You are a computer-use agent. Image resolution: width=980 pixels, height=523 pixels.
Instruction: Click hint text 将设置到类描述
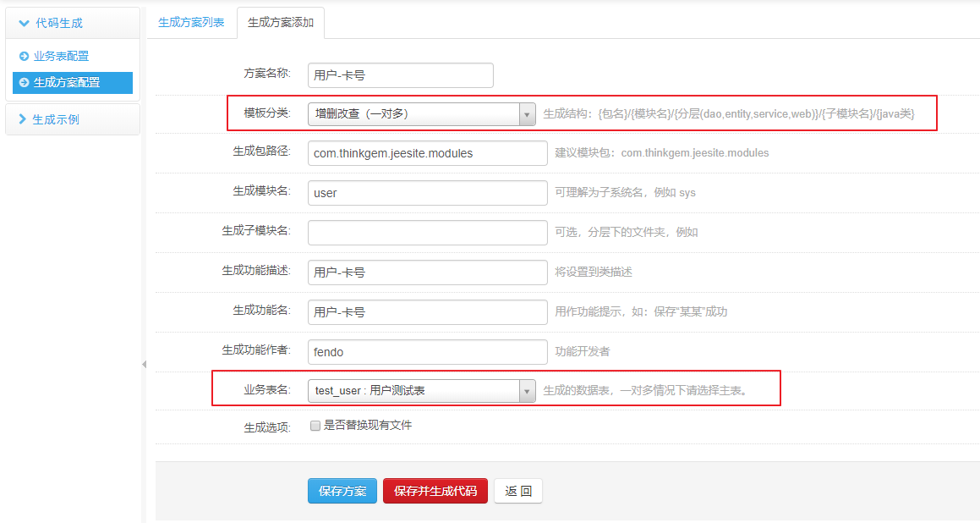click(594, 273)
